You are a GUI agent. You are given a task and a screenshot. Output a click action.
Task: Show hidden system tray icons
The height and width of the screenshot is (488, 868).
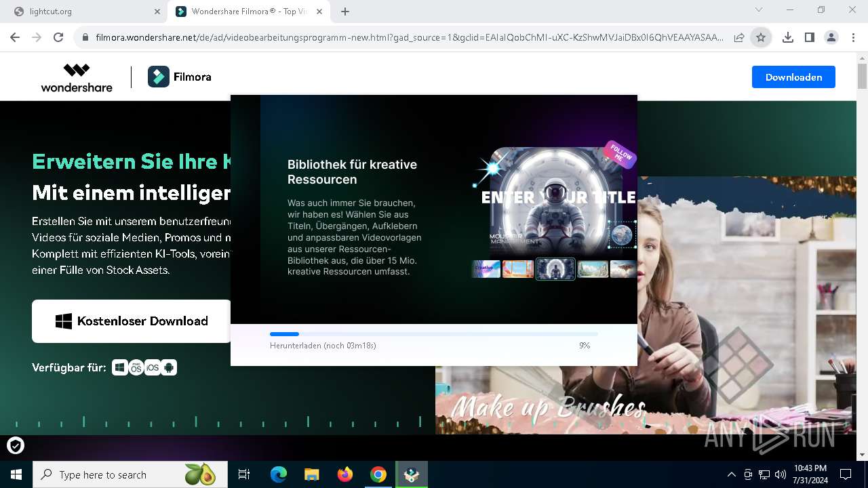(x=731, y=474)
